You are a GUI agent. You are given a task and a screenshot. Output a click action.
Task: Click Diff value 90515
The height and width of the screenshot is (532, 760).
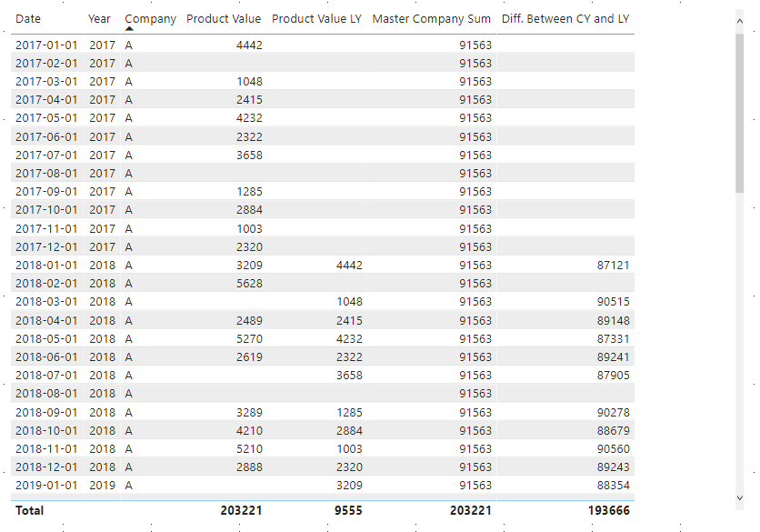(613, 302)
